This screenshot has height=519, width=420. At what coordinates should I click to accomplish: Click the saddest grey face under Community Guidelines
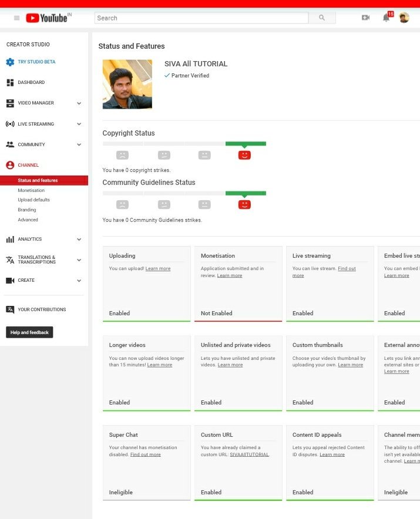(122, 204)
